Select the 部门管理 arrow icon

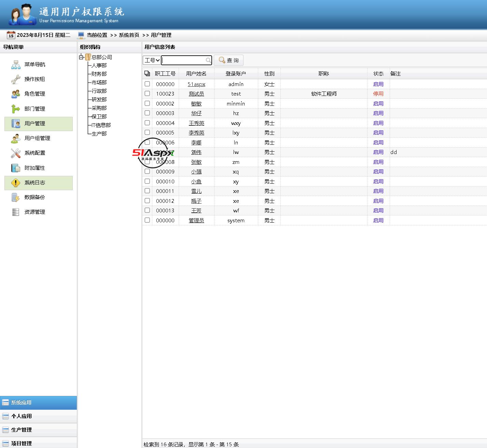(16, 109)
